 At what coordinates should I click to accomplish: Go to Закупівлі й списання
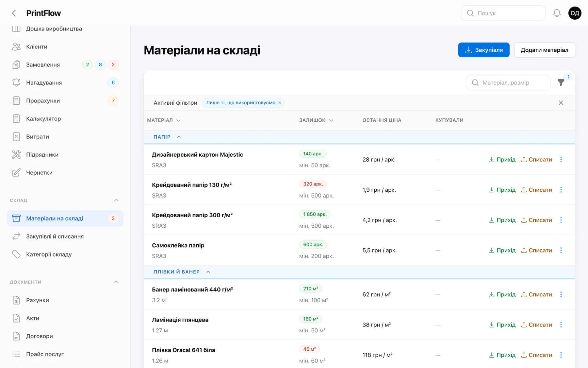(65, 237)
